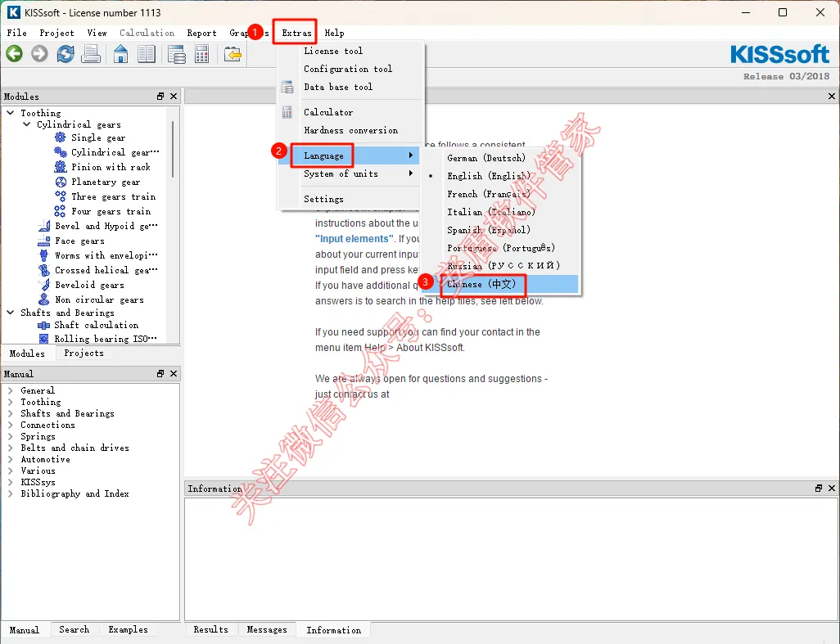Screen dimensions: 840x644
Task: Click the Data base tool menu icon
Action: coord(287,87)
